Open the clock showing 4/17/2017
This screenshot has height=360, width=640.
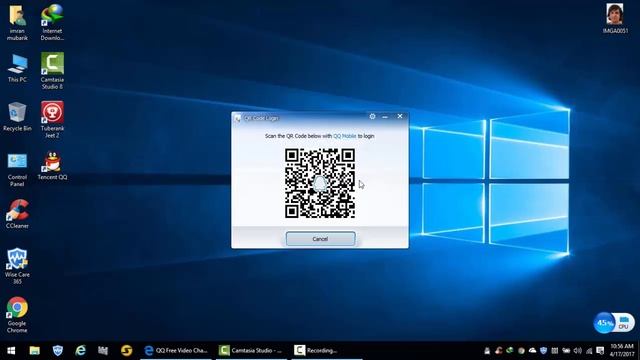click(622, 351)
